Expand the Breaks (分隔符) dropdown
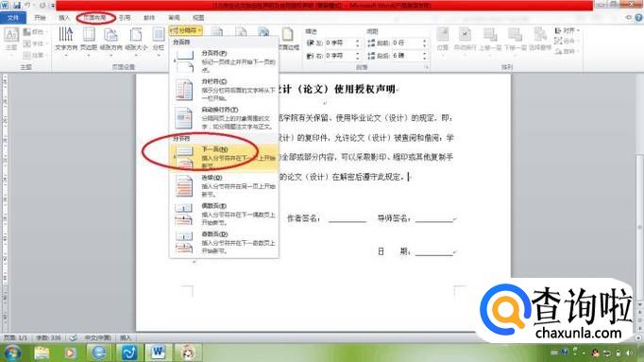644x362 pixels. point(186,30)
